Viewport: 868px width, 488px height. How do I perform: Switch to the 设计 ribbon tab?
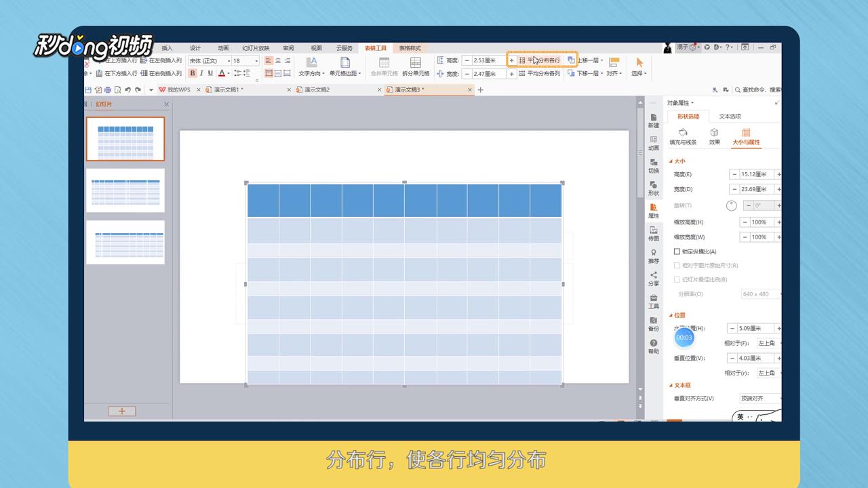pyautogui.click(x=195, y=48)
